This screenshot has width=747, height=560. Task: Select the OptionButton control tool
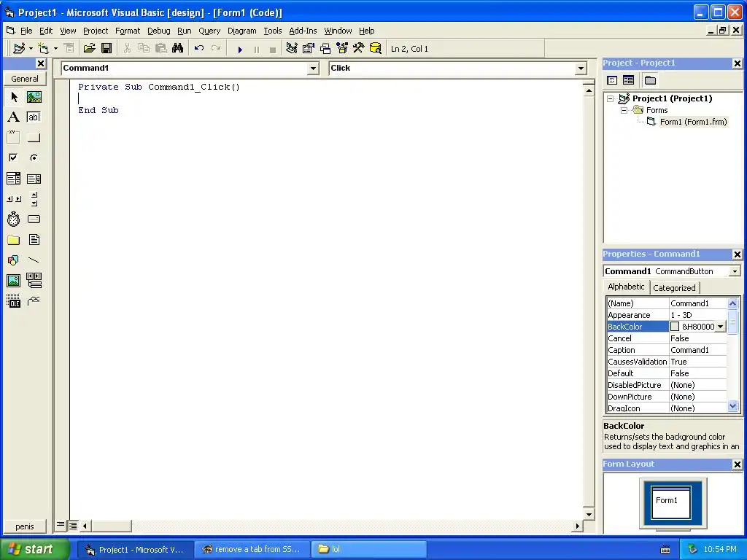coord(34,157)
